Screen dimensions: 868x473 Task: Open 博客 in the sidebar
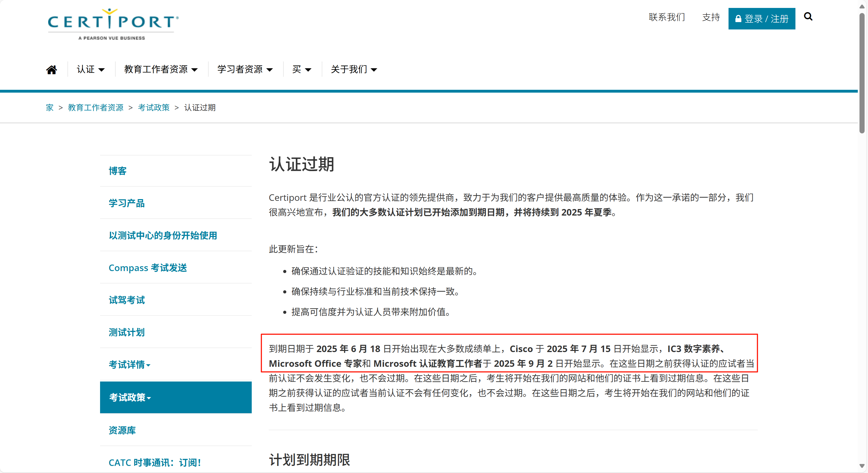[118, 171]
